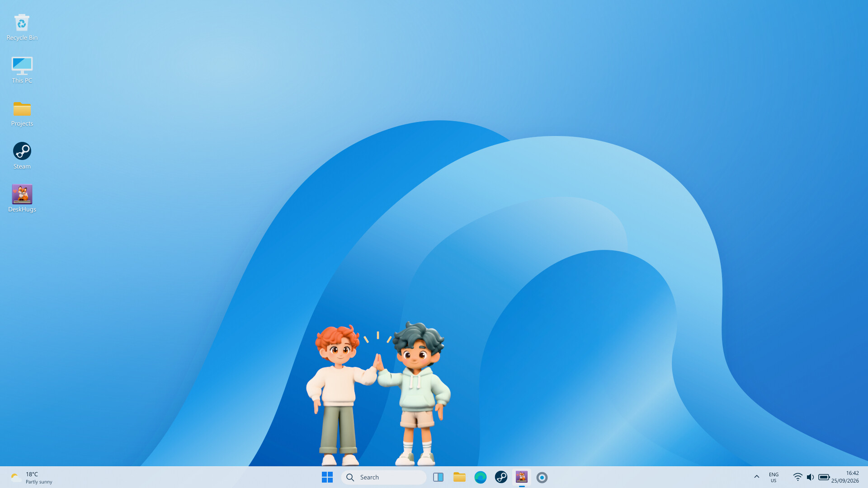This screenshot has height=488, width=868.
Task: Open the circular app icon in taskbar
Action: tap(542, 477)
